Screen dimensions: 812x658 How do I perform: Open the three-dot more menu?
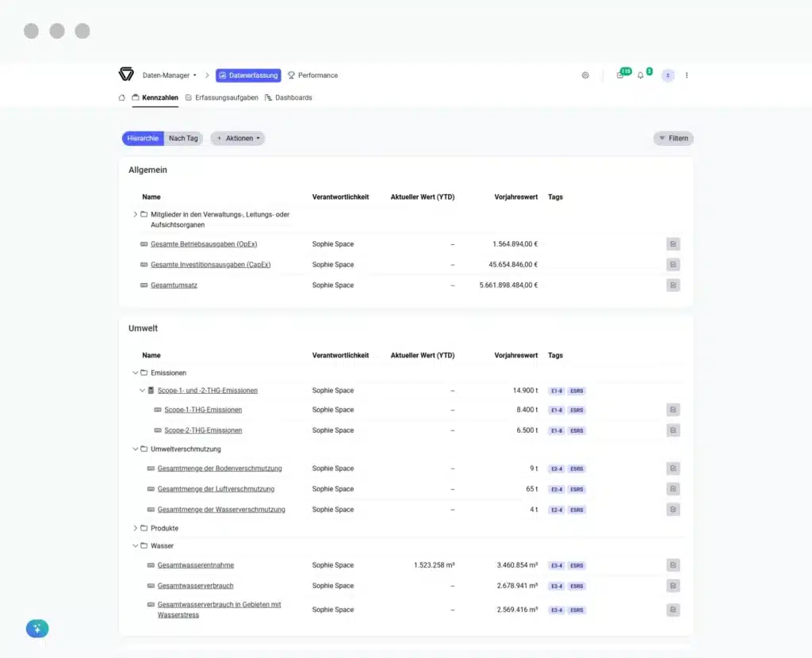coord(687,75)
